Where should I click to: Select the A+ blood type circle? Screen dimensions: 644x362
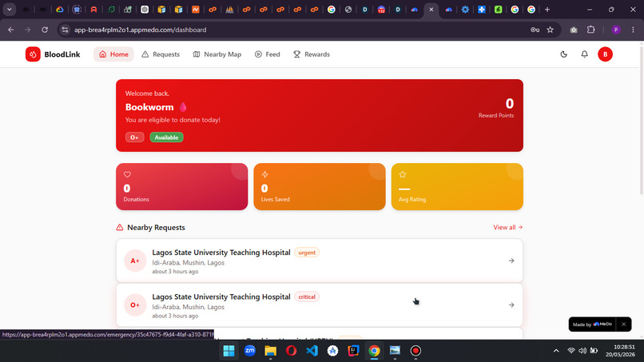point(135,261)
